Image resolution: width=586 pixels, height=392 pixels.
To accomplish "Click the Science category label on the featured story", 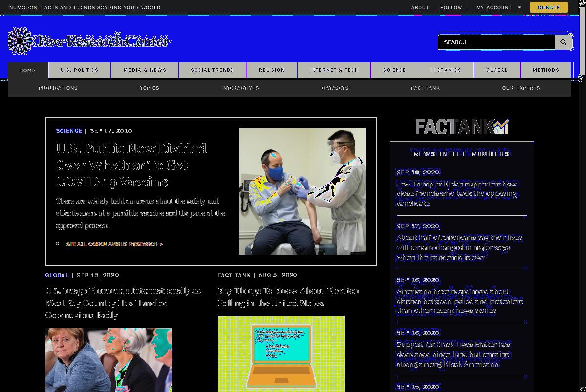I will pos(69,131).
